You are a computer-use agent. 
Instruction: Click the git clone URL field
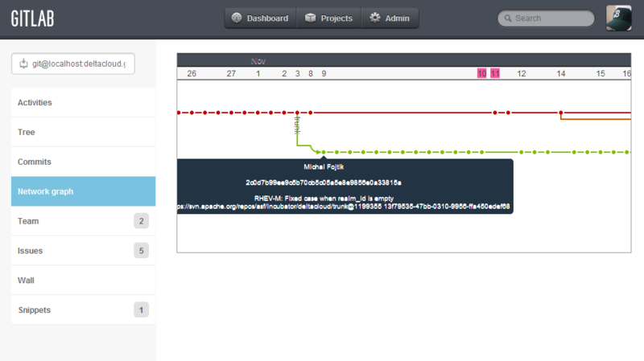tap(73, 64)
